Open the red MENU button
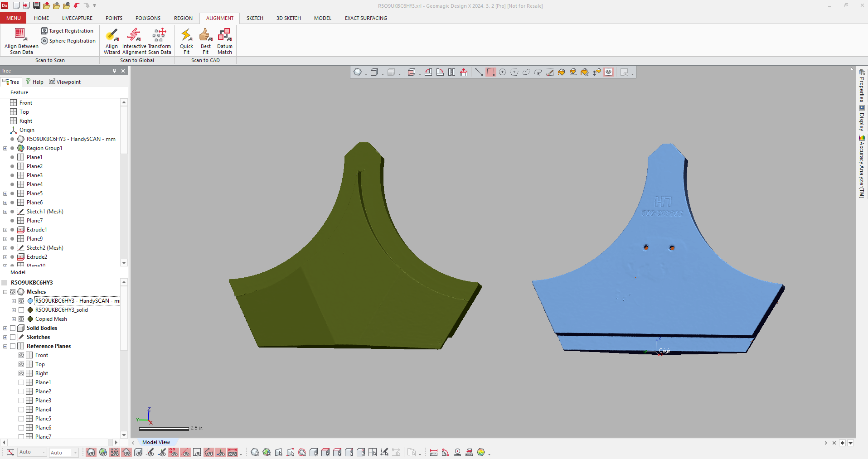Image resolution: width=868 pixels, height=459 pixels. click(x=13, y=18)
